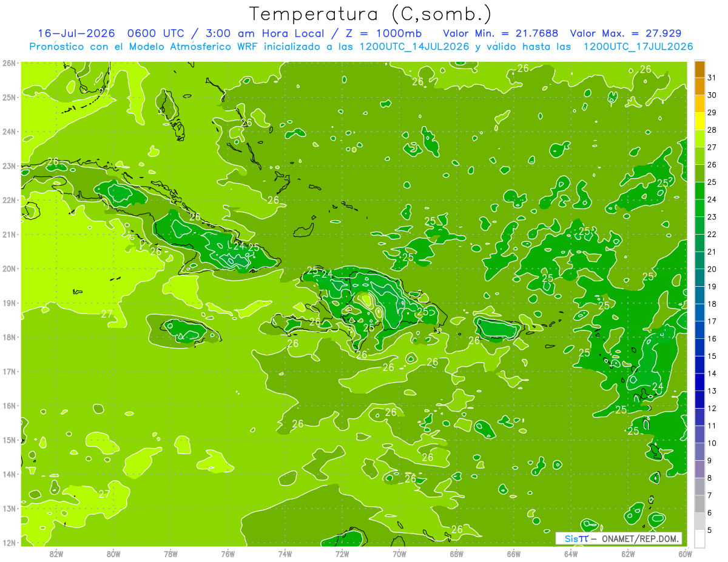Click the '20' color scale label
Image resolution: width=728 pixels, height=562 pixels.
pos(712,269)
